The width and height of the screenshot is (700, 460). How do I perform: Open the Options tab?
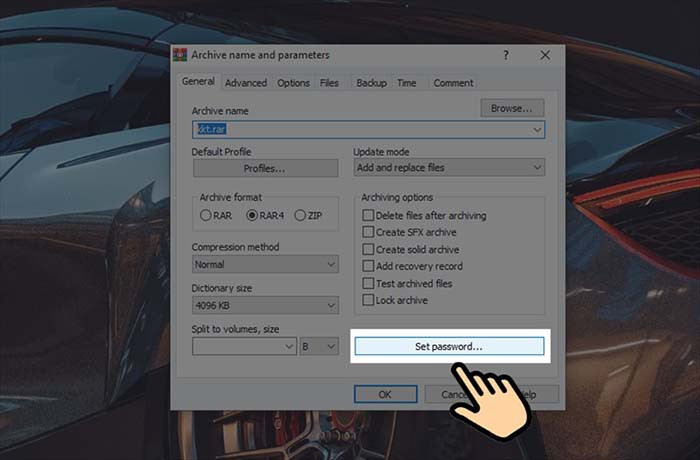click(293, 83)
